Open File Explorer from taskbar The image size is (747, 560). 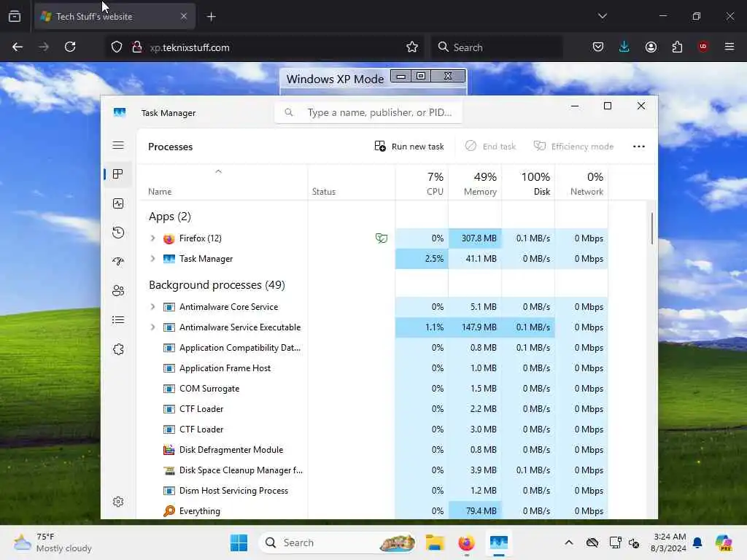[x=435, y=542]
